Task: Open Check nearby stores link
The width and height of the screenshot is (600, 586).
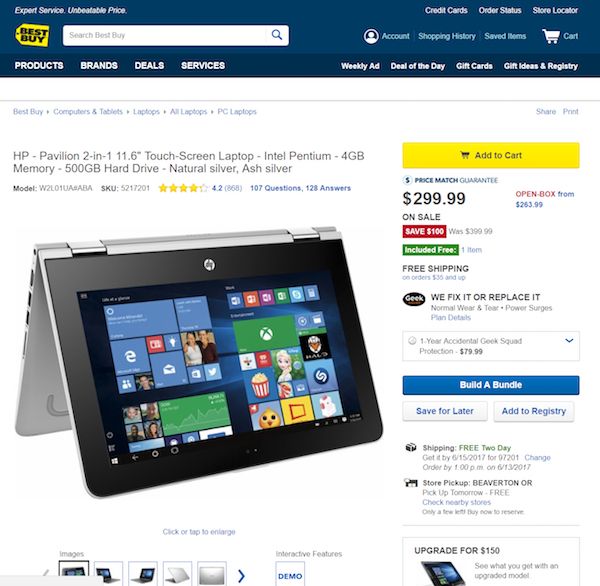Action: (457, 502)
